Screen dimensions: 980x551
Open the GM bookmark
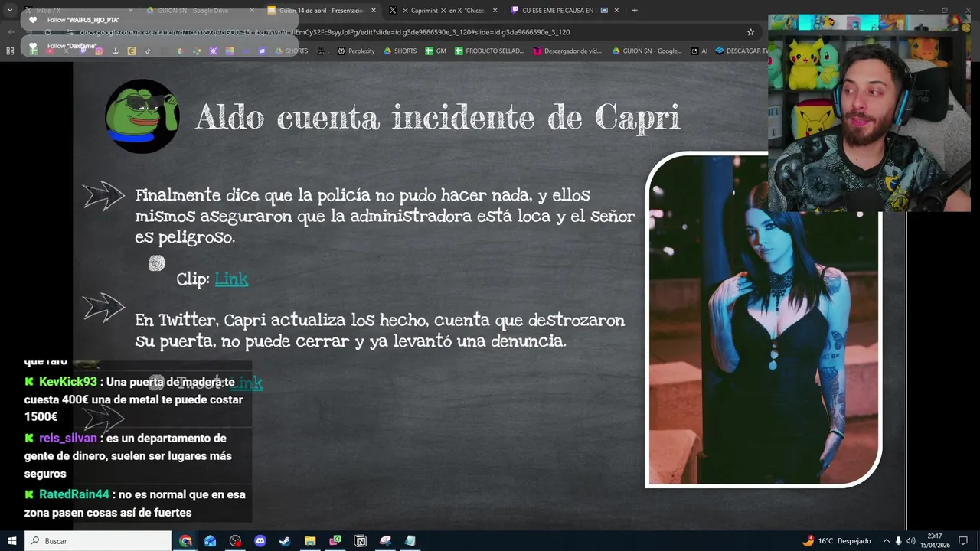point(435,51)
